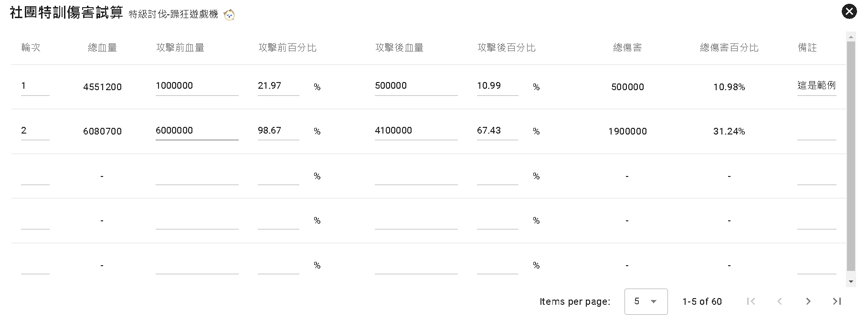Click the round number field showing 2
The image size is (868, 321).
coord(35,131)
